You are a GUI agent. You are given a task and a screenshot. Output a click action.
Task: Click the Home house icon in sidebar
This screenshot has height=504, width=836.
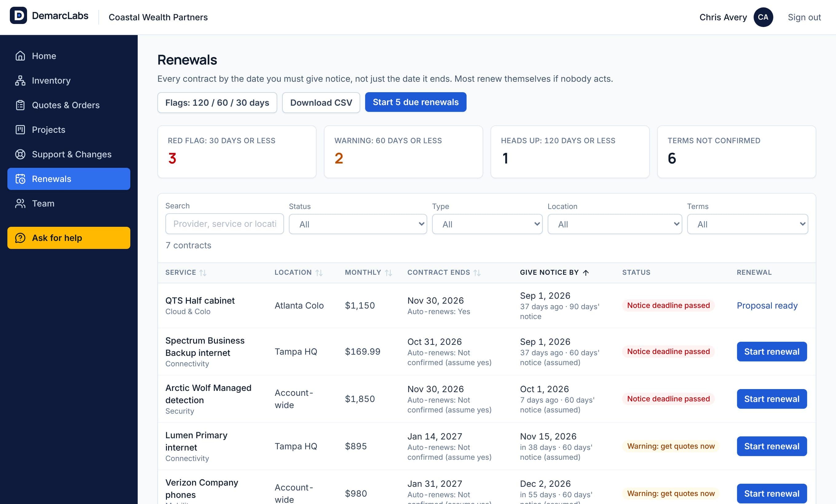[x=20, y=56]
